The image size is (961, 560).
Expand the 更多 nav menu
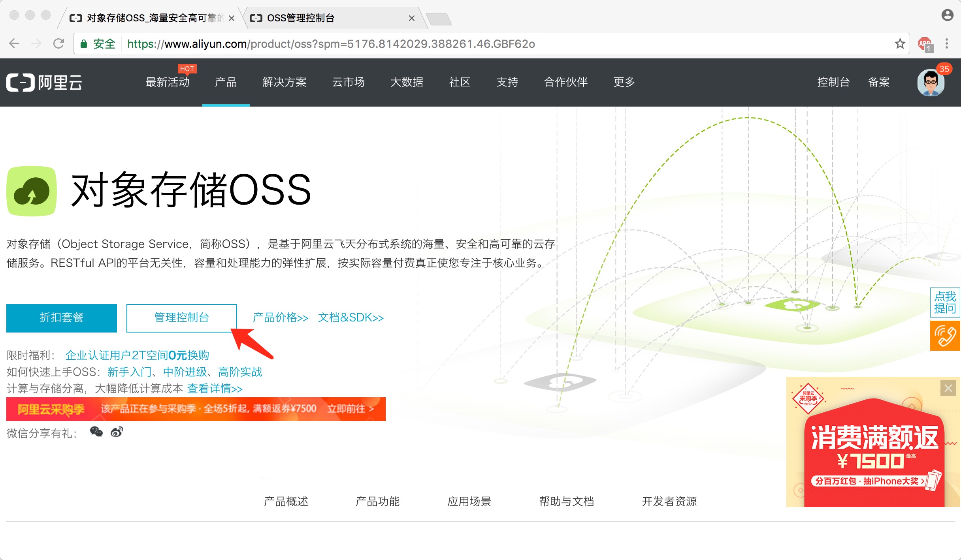point(624,82)
